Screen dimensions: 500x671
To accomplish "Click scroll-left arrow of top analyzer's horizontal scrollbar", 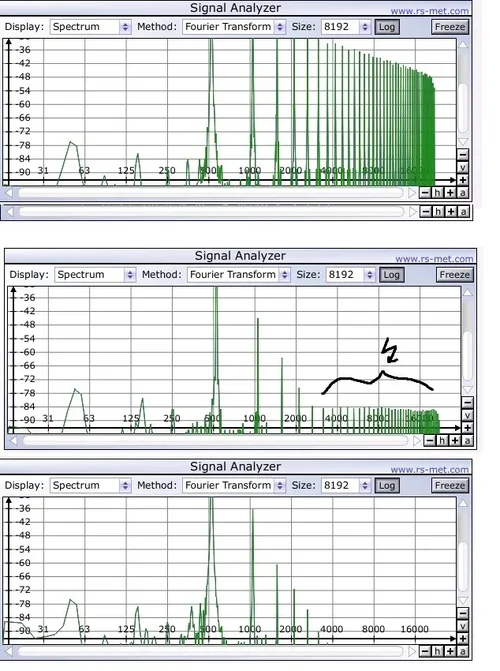I will pos(9,193).
